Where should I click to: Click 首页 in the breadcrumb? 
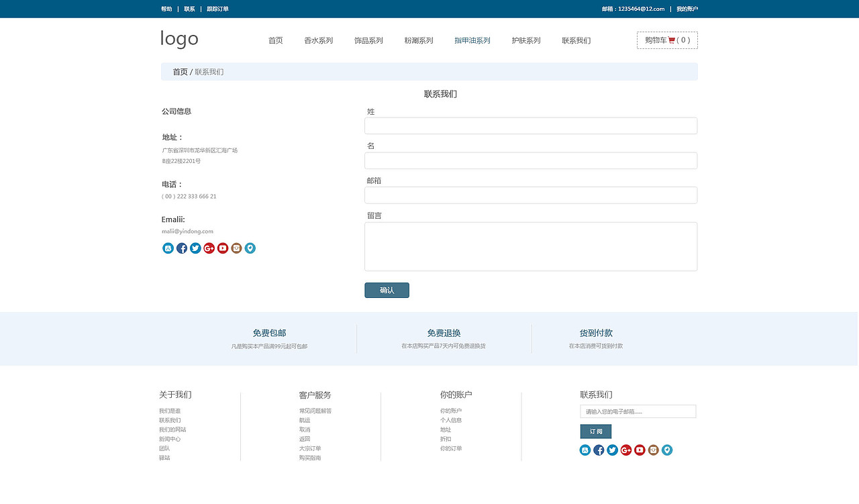point(181,72)
